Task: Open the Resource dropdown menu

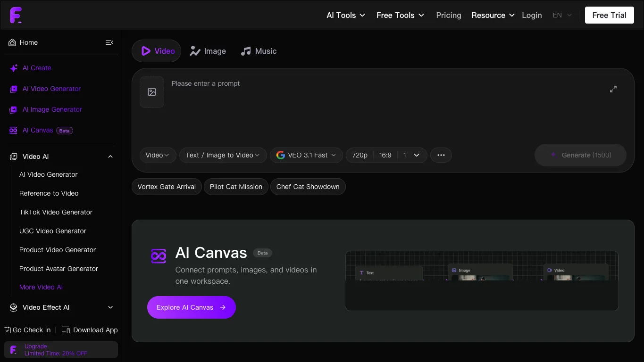Action: coord(493,15)
